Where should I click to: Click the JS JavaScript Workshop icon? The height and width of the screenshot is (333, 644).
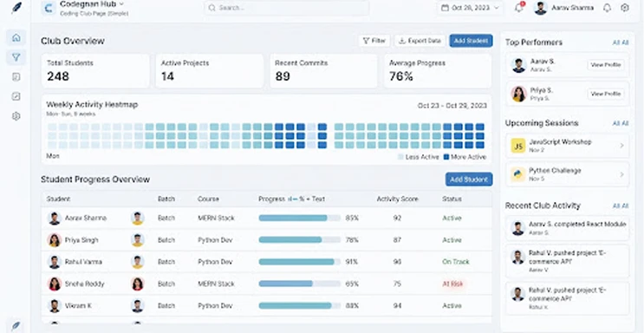point(518,146)
